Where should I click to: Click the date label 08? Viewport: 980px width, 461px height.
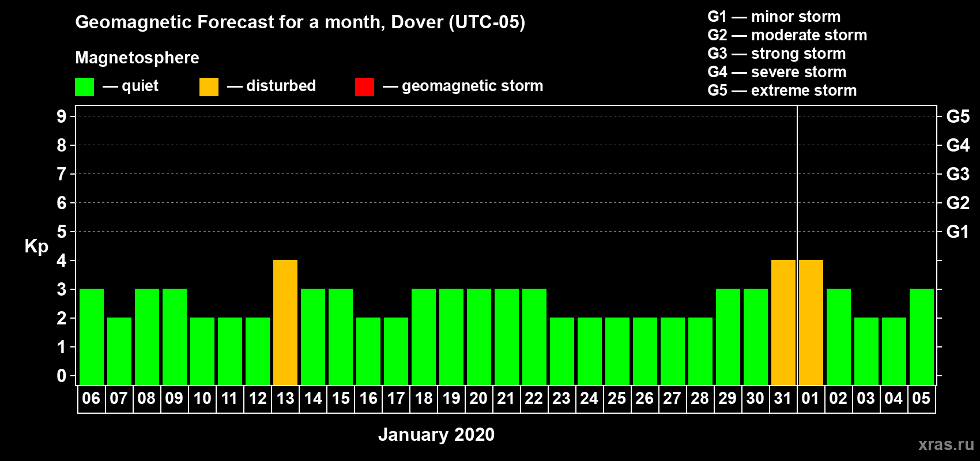(146, 398)
